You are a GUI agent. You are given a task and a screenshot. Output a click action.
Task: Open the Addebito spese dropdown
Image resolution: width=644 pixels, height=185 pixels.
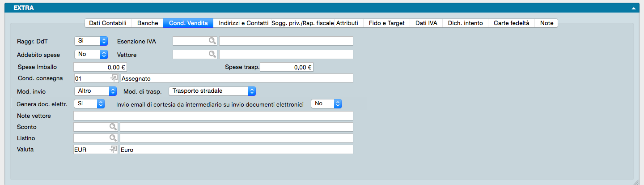click(x=91, y=54)
